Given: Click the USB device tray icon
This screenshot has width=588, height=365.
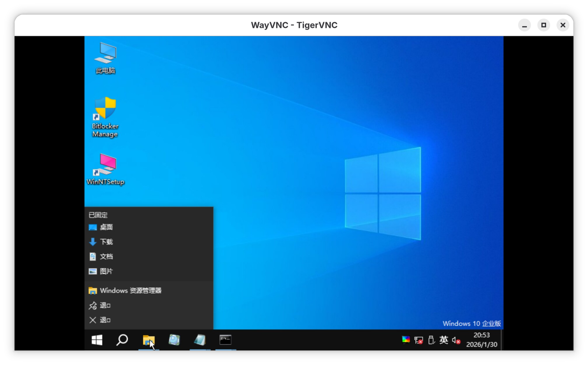Looking at the screenshot, I should tap(431, 340).
